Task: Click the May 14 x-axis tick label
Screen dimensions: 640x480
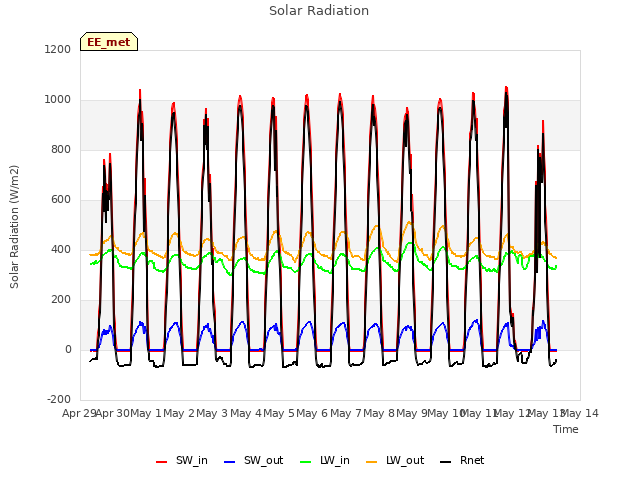Action: (580, 413)
